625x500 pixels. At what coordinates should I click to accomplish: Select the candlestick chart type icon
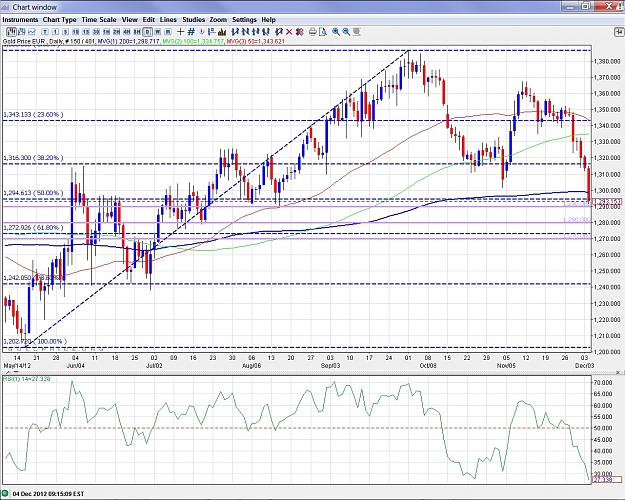[x=11, y=32]
